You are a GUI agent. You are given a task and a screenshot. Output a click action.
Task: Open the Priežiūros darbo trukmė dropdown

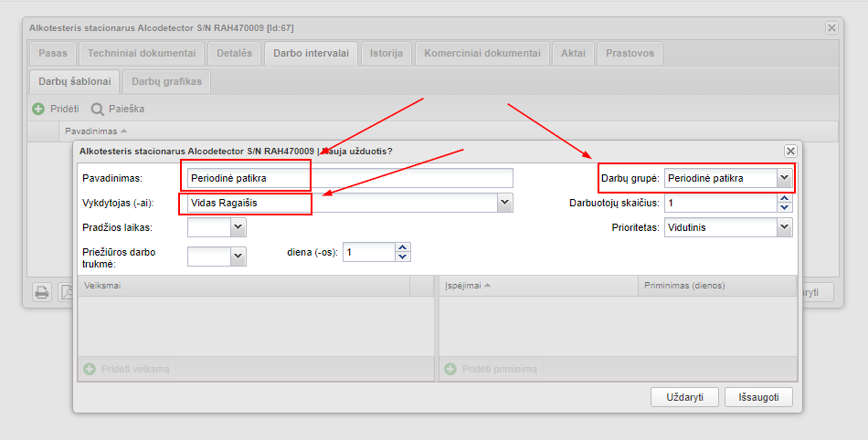point(238,257)
